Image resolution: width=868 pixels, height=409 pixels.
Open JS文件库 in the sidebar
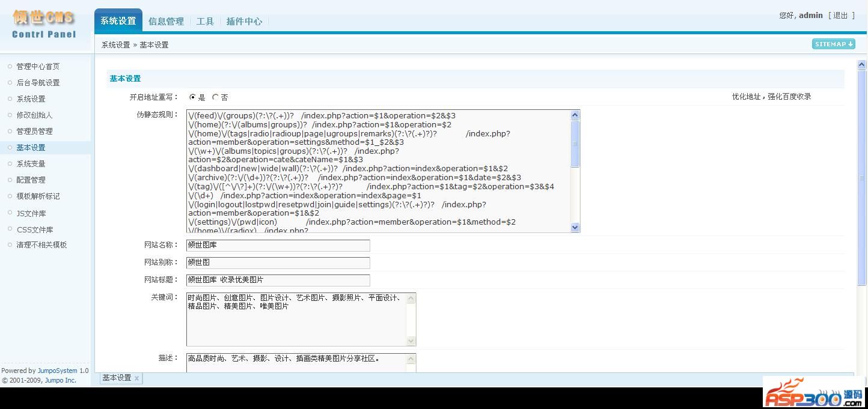pos(31,214)
